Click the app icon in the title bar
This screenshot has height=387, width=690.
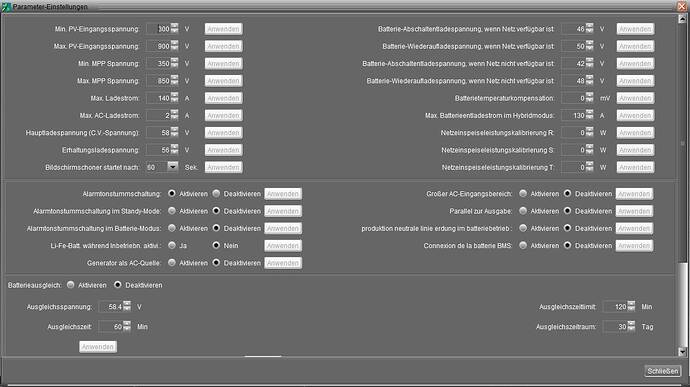(6, 7)
